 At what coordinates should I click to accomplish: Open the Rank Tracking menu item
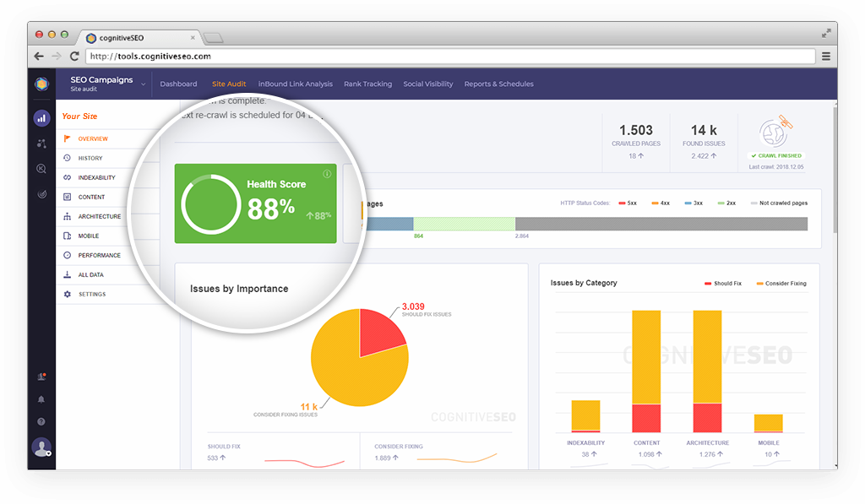click(x=367, y=84)
